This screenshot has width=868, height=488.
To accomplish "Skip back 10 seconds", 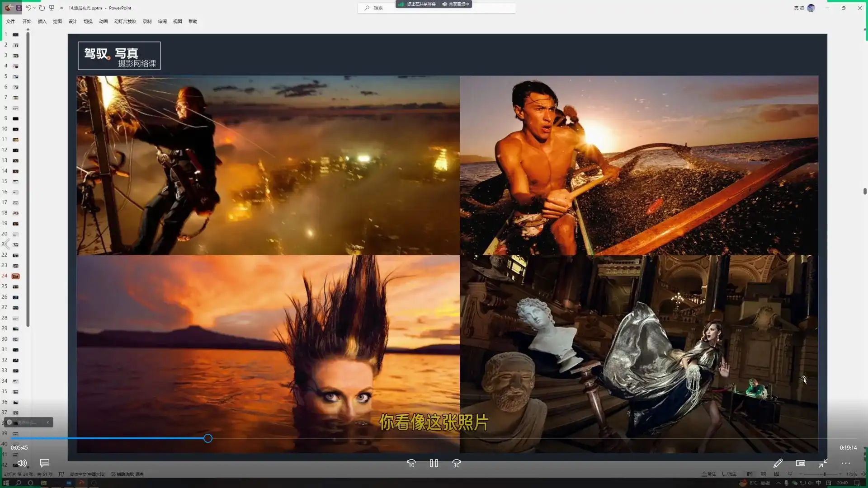I will click(x=411, y=464).
